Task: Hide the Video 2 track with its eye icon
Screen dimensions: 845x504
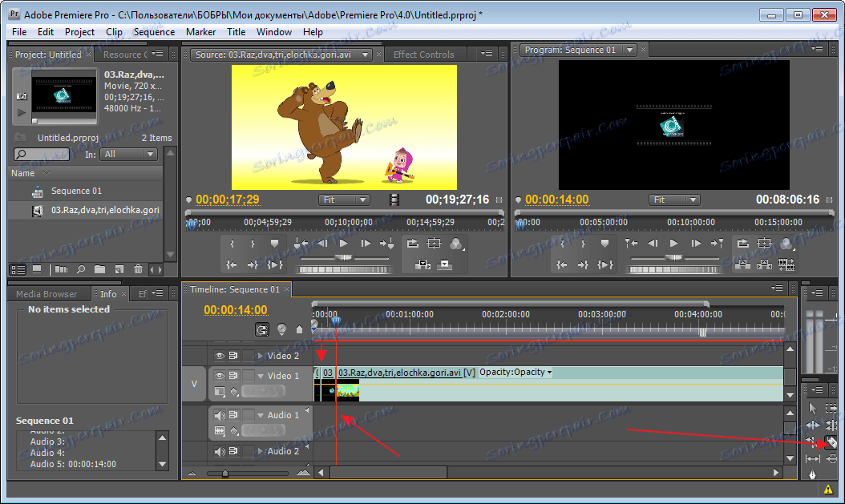Action: (219, 357)
